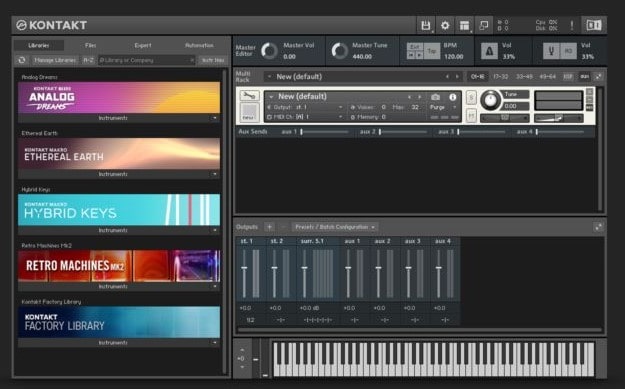Go to previous multi with left arrow
This screenshot has height=389, width=625.
(447, 77)
